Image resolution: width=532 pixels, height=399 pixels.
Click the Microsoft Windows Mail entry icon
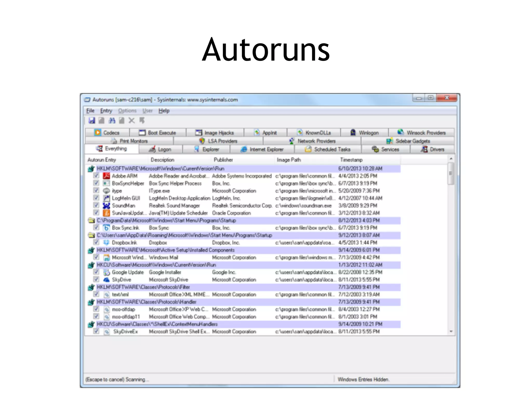(107, 257)
